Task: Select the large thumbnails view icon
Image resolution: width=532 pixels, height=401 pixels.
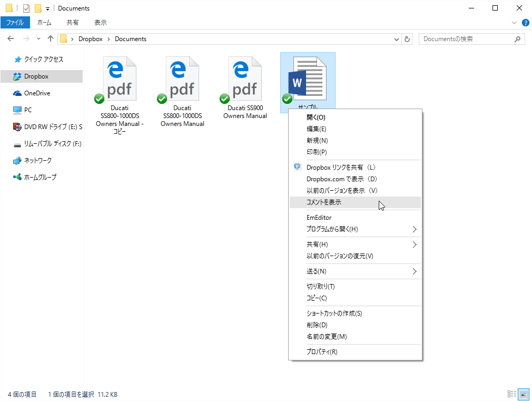Action: coord(523,394)
